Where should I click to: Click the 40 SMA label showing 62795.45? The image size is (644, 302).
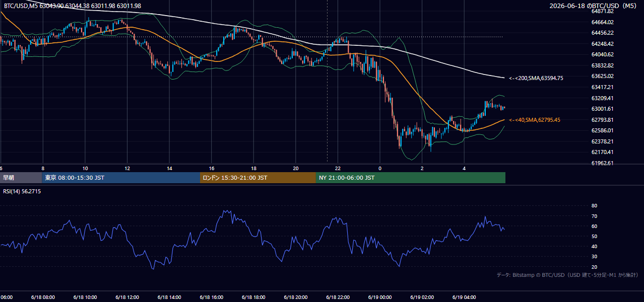[535, 120]
